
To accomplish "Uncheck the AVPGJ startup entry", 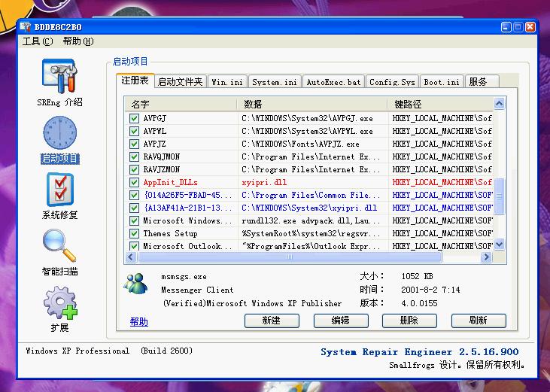I will point(134,119).
